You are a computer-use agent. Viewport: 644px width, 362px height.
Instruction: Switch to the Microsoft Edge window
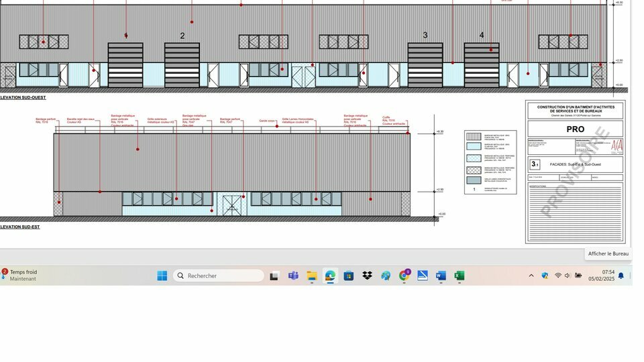tap(330, 276)
